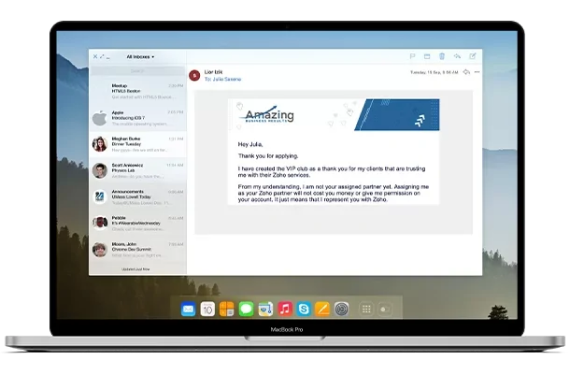Image resolution: width=570 pixels, height=378 pixels.
Task: Open the three-dot more options menu
Action: tap(477, 72)
